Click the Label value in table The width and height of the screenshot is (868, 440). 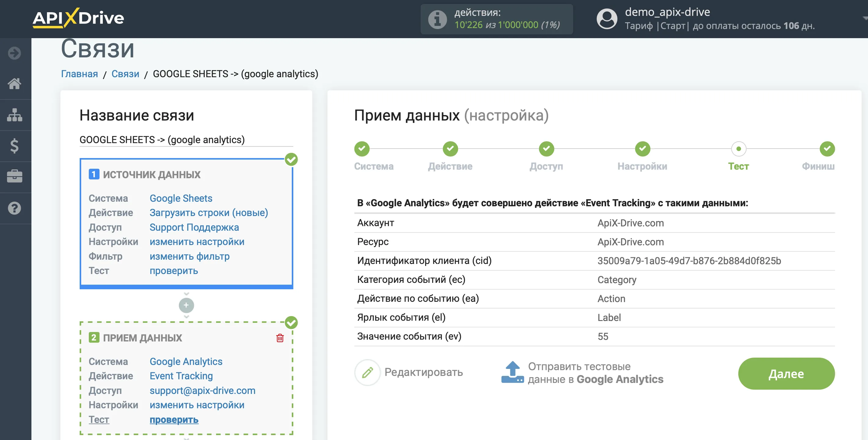pos(609,317)
